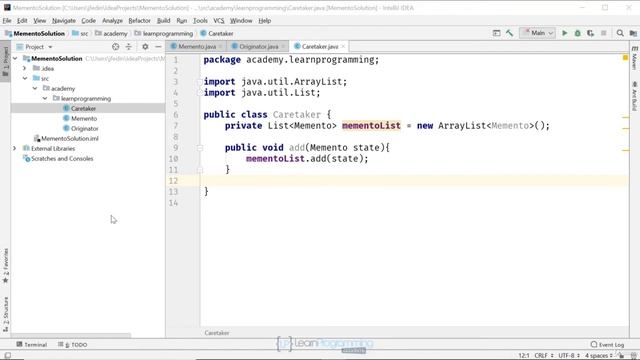Switch to Memento.java editor tab
The image size is (640, 360).
pyautogui.click(x=197, y=47)
